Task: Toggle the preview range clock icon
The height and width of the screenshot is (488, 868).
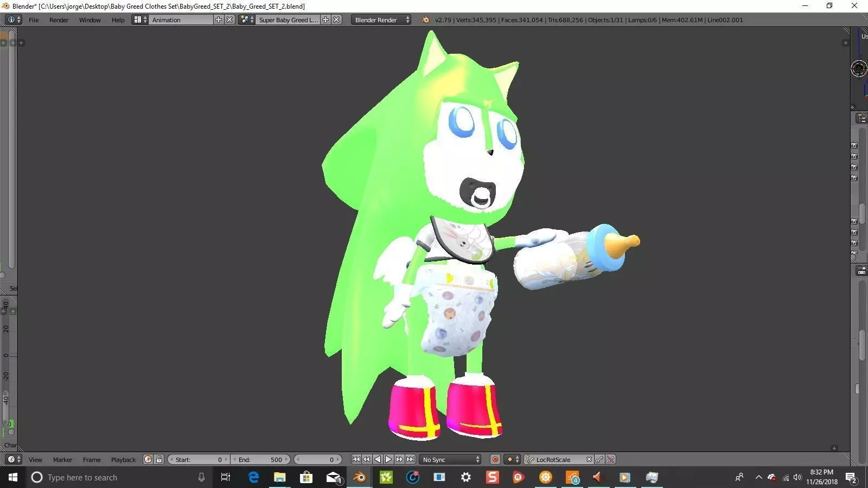Action: click(148, 459)
